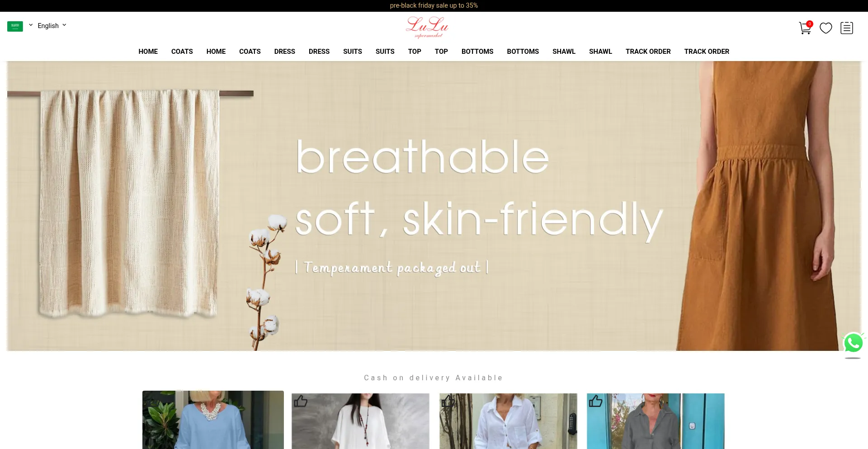Click the breathable soft skin-friendly hero banner
This screenshot has height=449, width=868.
coord(434,206)
